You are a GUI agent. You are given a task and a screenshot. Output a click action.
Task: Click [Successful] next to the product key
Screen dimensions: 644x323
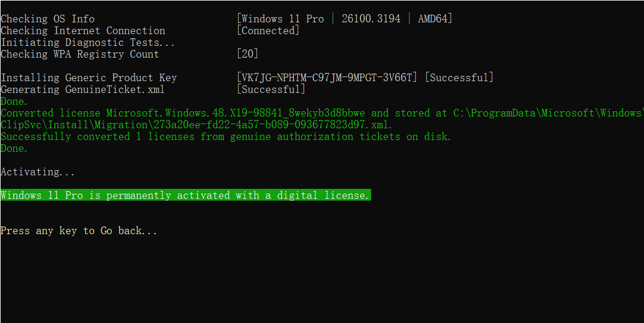[459, 78]
